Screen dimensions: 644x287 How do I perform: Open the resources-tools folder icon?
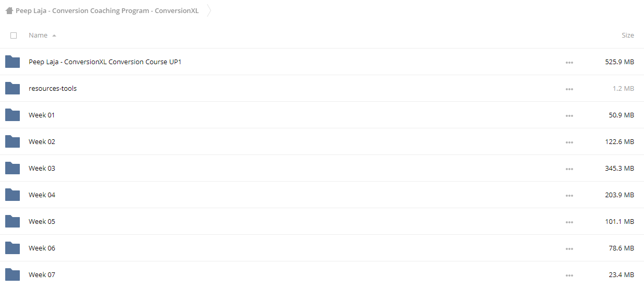[13, 88]
